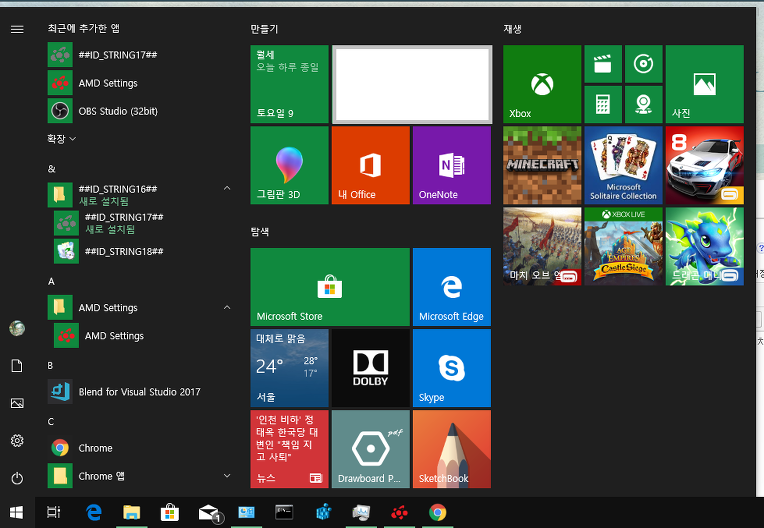This screenshot has height=528, width=764.
Task: Open Asphalt 8 racing car tile
Action: (705, 165)
